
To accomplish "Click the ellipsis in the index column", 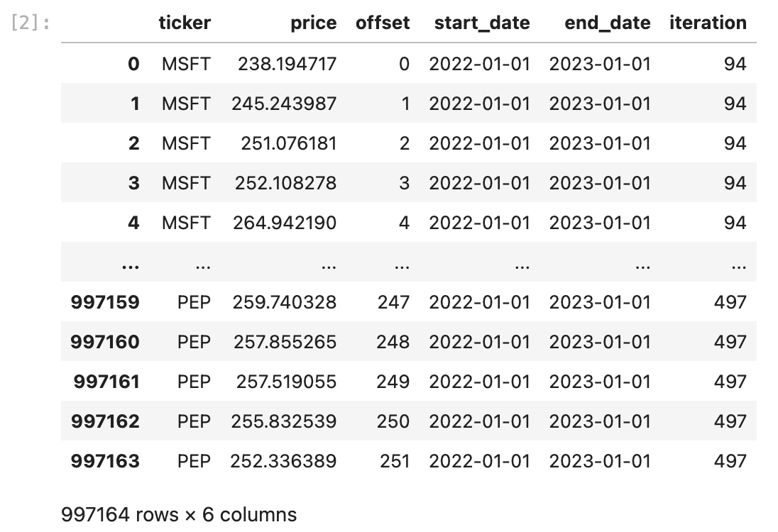I will click(x=131, y=267).
